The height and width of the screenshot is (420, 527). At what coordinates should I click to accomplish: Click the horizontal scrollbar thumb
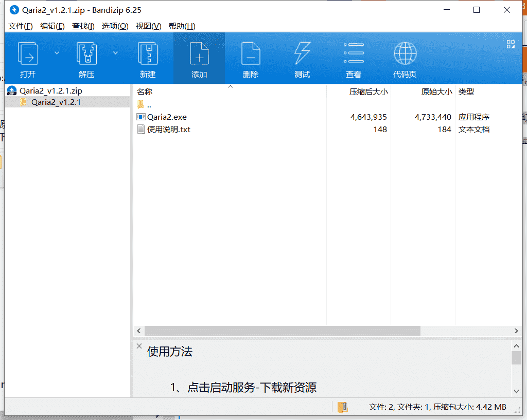click(283, 331)
